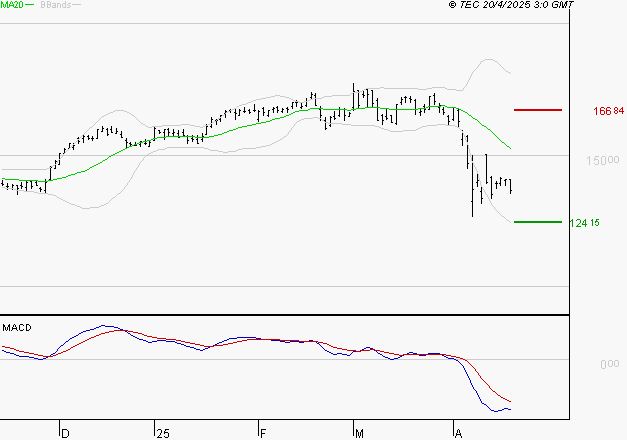Viewport: 627px width, 440px height.
Task: Click the 124.15 support price label
Action: (584, 223)
